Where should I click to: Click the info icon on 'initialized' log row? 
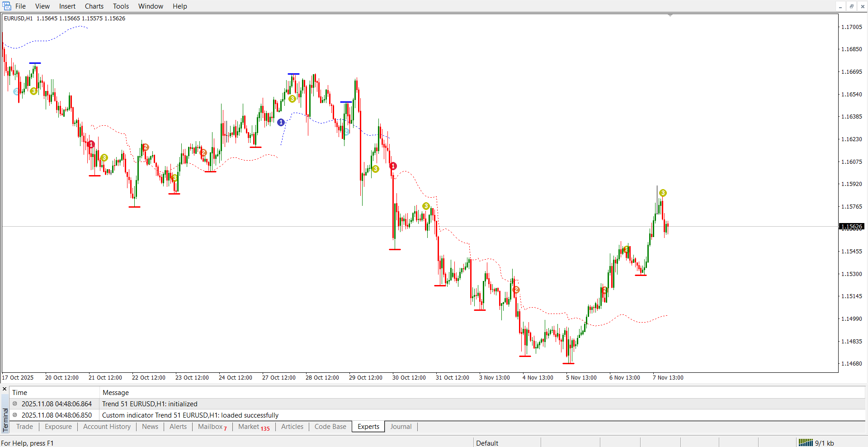15,404
